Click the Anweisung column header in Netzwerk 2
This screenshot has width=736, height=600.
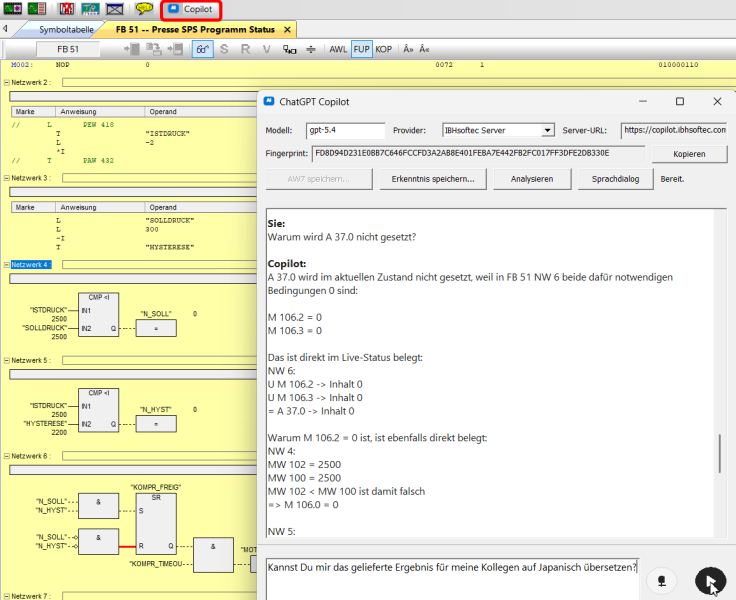click(x=100, y=112)
